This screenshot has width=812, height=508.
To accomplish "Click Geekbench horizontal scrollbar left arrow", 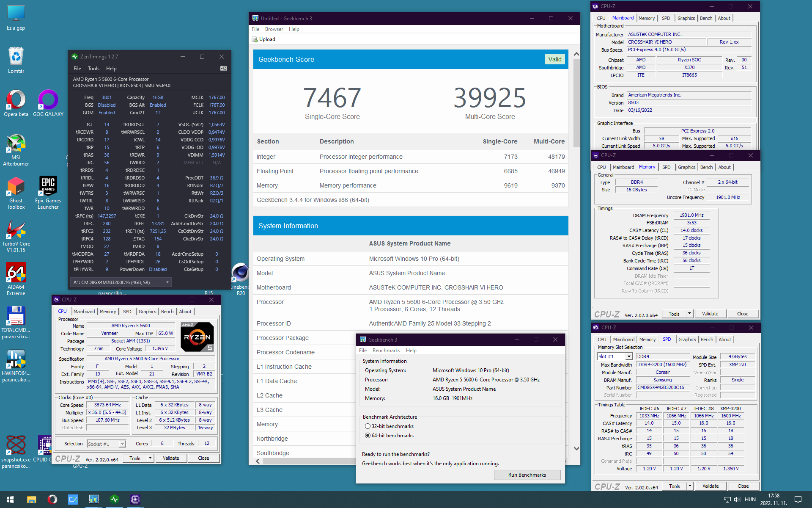I will (x=258, y=461).
